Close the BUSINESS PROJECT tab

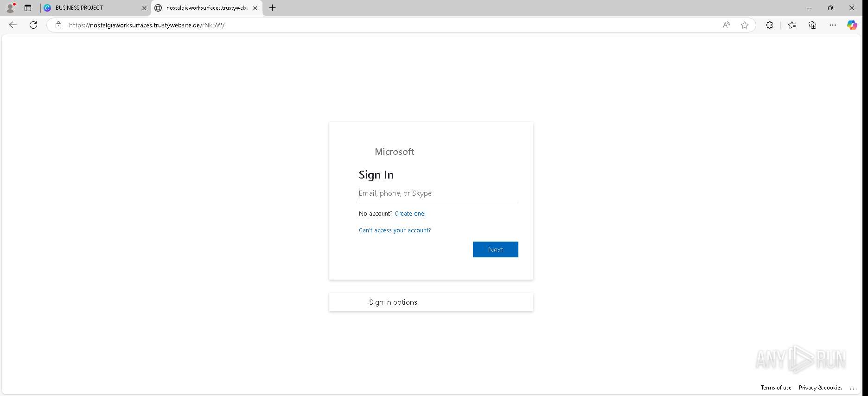144,8
